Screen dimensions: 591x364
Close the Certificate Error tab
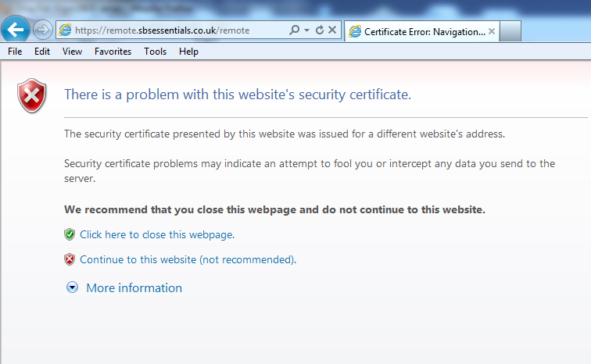coord(492,31)
